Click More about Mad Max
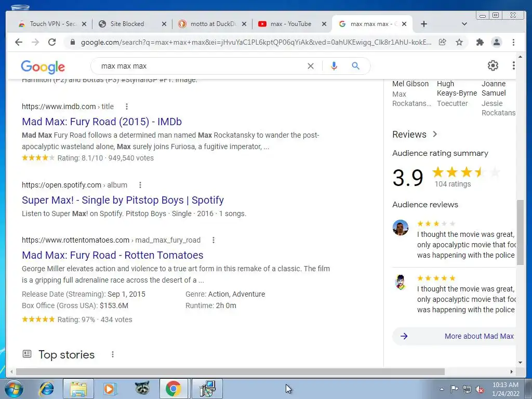Screen dimensions: 532x399 point(455,336)
